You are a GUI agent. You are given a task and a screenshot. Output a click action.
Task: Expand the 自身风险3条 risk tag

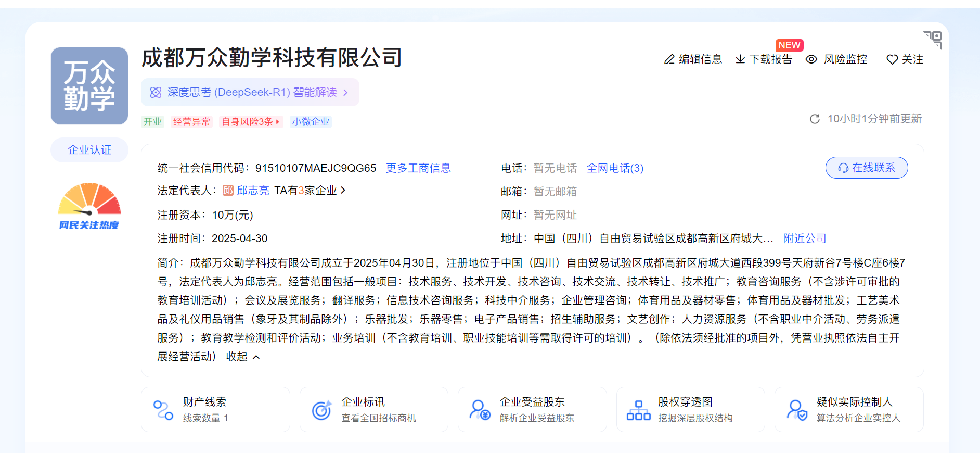(251, 122)
